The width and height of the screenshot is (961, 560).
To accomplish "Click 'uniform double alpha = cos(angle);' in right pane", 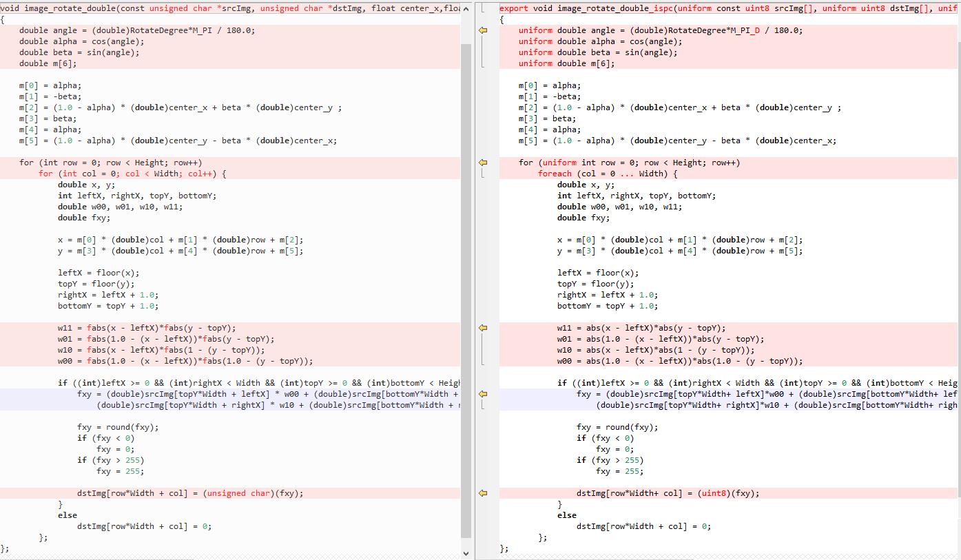I will pyautogui.click(x=601, y=41).
